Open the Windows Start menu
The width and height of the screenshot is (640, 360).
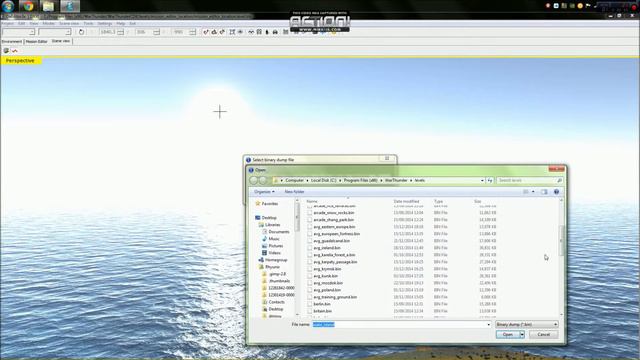[8, 6]
